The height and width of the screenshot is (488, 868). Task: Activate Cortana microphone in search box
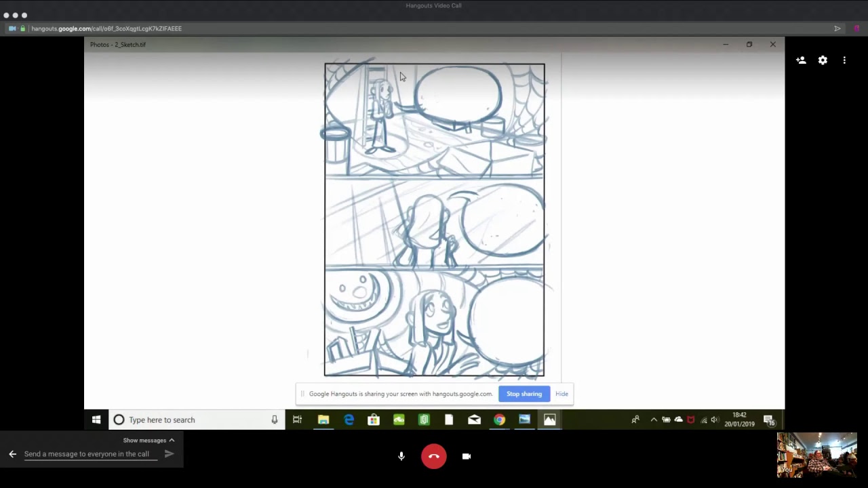[x=274, y=420]
